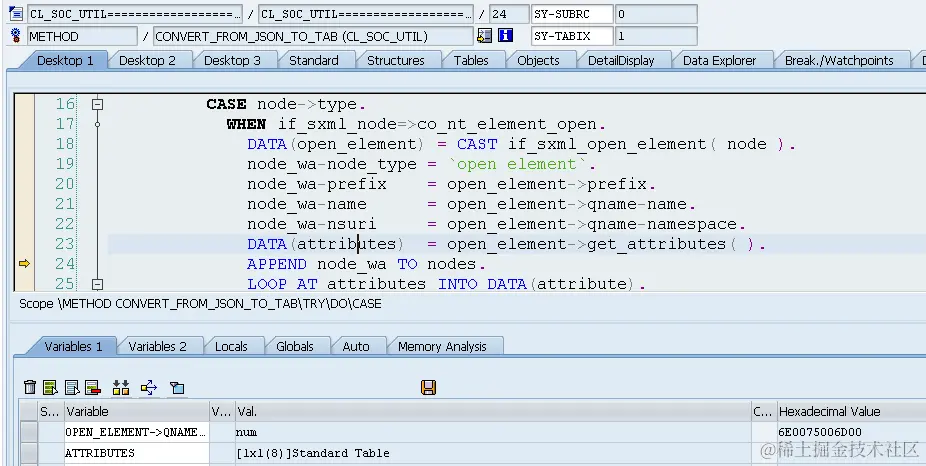Click the SY-SUBRC value field showing 0
Viewport: 926px width, 466px height.
(656, 14)
